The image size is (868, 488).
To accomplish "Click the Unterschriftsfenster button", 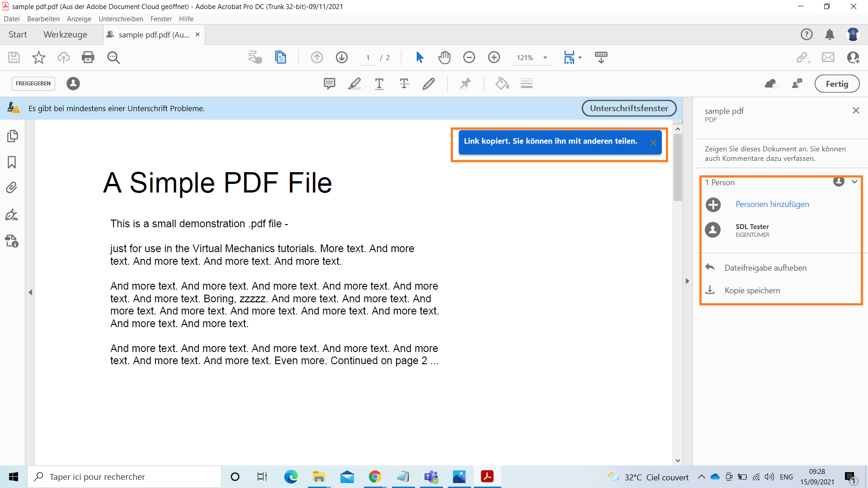I will tap(628, 108).
